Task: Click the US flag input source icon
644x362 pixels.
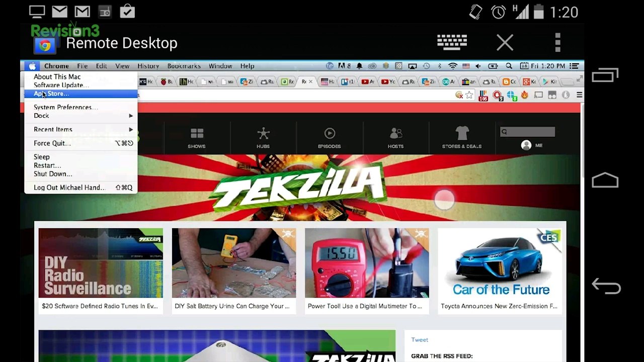Action: click(466, 66)
